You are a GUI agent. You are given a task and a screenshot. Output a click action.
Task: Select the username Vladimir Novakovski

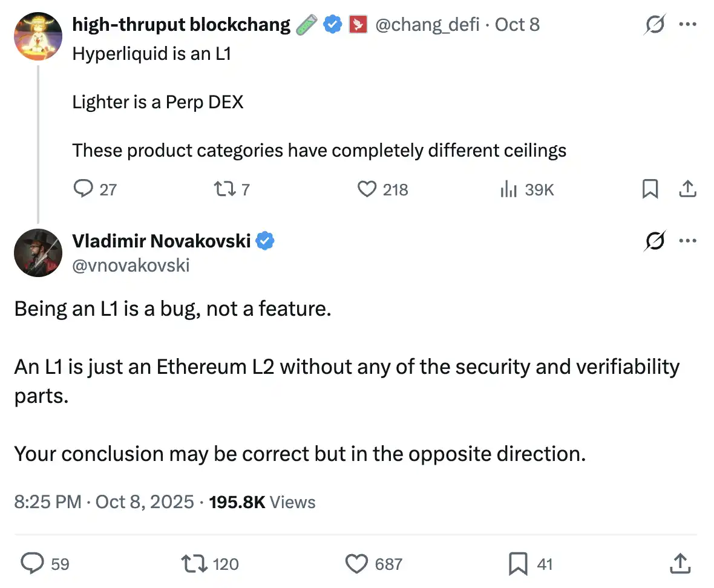tap(162, 240)
